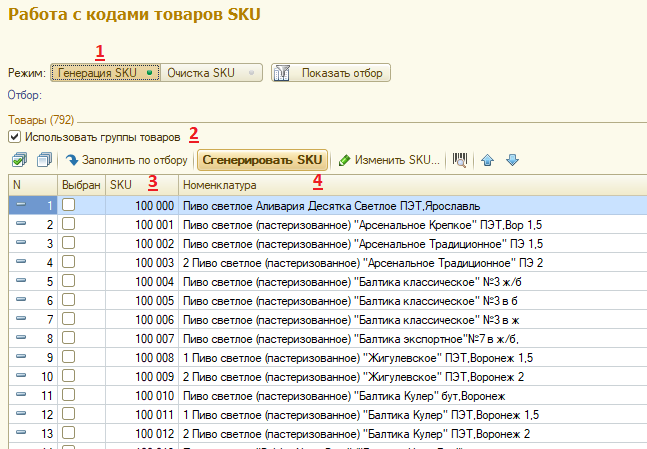Click SKU cell 100 006
This screenshot has height=449, width=647.
[x=142, y=319]
